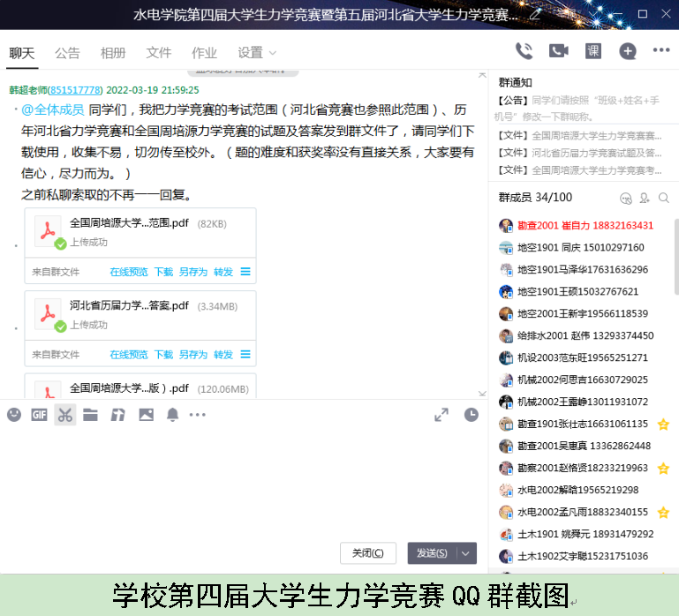This screenshot has height=616, width=679.
Task: Start a group video call
Action: click(558, 51)
